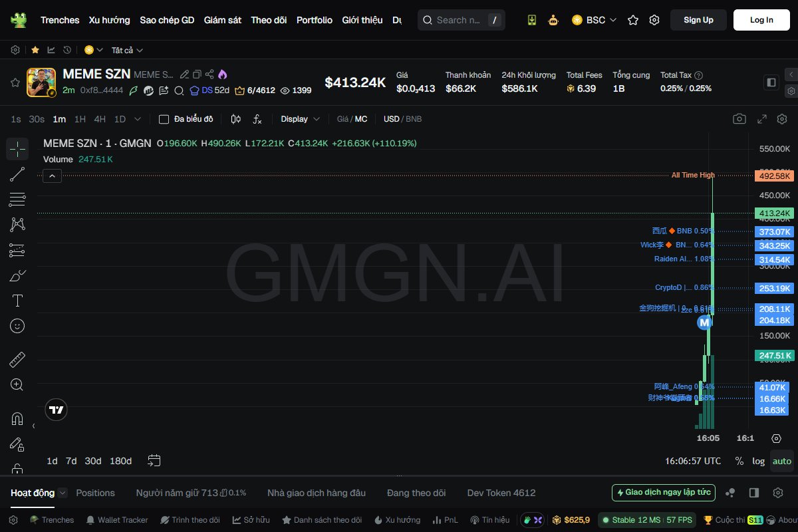Copy the MEME SZN token name
Image resolution: width=798 pixels, height=532 pixels.
point(197,74)
